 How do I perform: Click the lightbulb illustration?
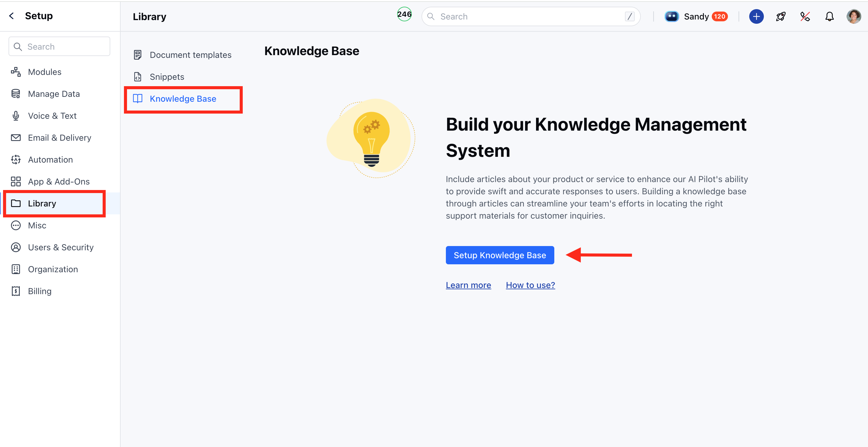tap(371, 138)
